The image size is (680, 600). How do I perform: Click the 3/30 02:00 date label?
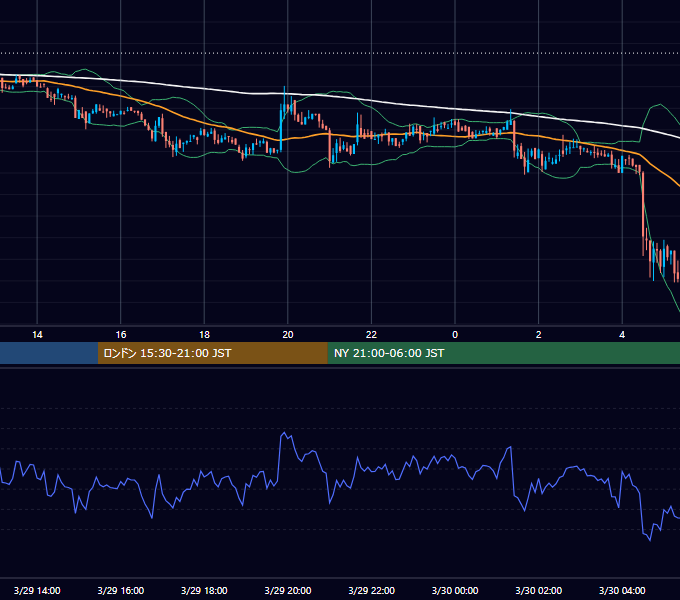539,590
